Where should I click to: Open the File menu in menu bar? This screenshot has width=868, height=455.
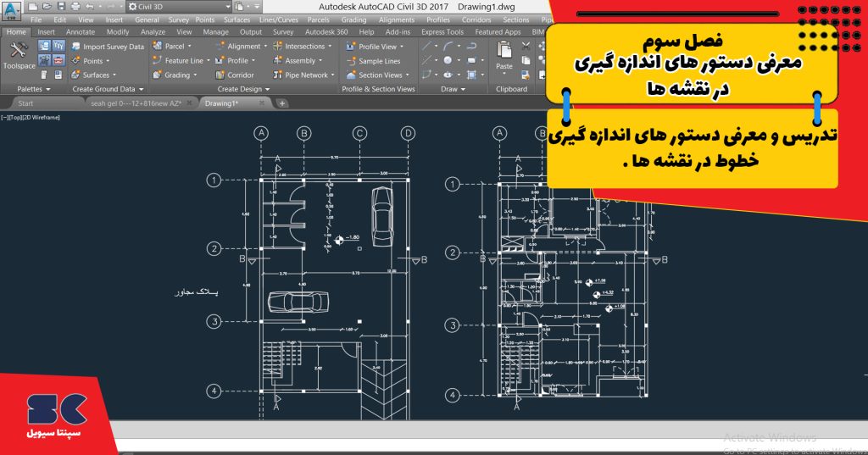click(x=36, y=20)
